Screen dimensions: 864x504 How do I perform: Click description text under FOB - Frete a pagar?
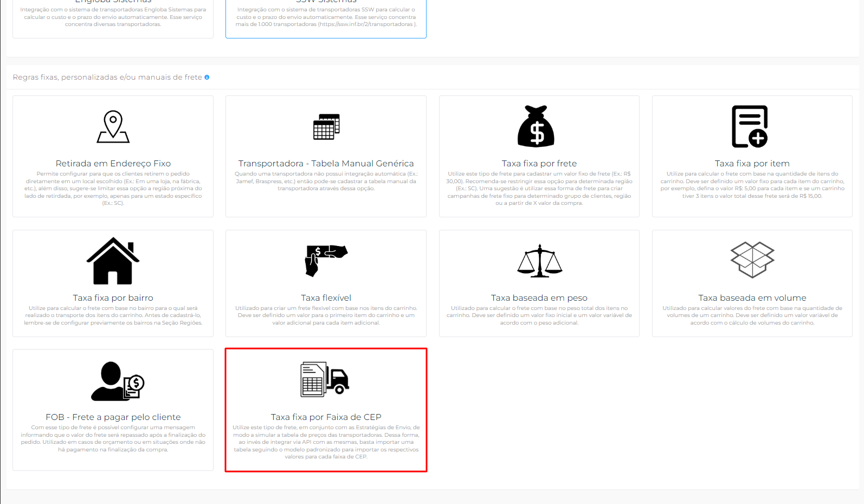click(x=113, y=438)
